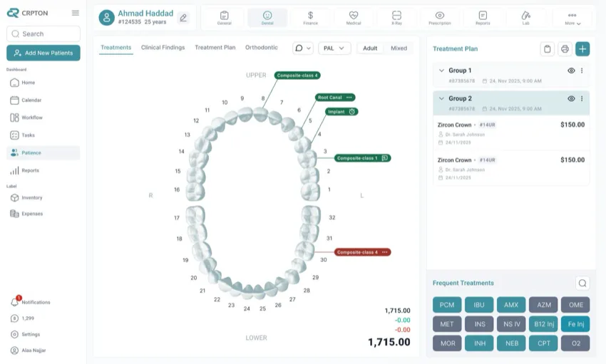Open the Lab section icon
Screen dimensions: 606x364
(x=525, y=17)
